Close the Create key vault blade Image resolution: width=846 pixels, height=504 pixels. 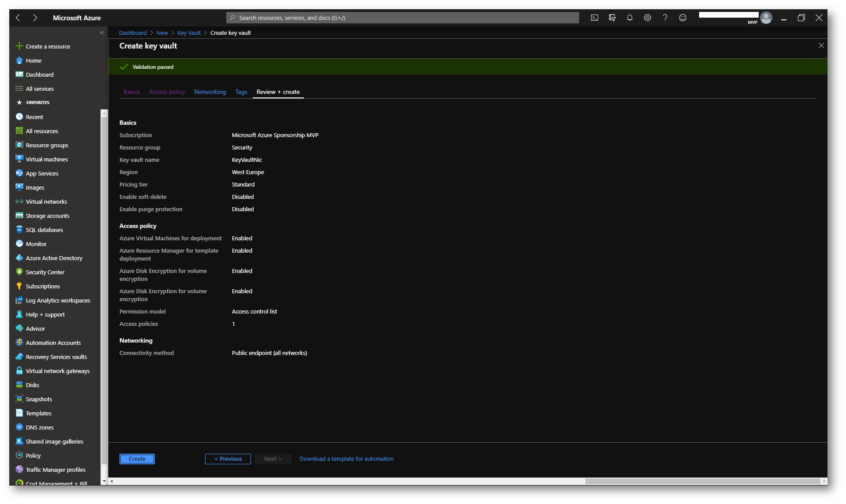click(x=821, y=45)
